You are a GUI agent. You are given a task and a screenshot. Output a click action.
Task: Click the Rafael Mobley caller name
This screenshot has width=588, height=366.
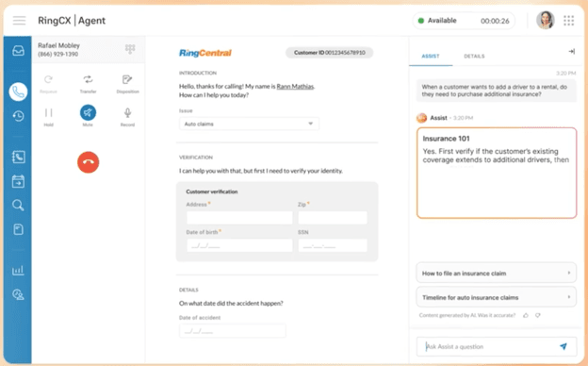58,45
